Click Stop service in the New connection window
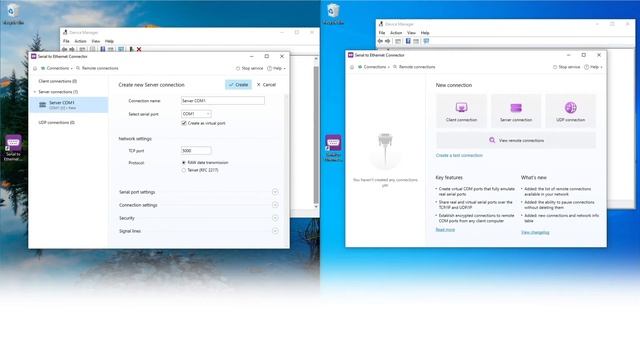The height and width of the screenshot is (360, 640). pyautogui.click(x=567, y=67)
